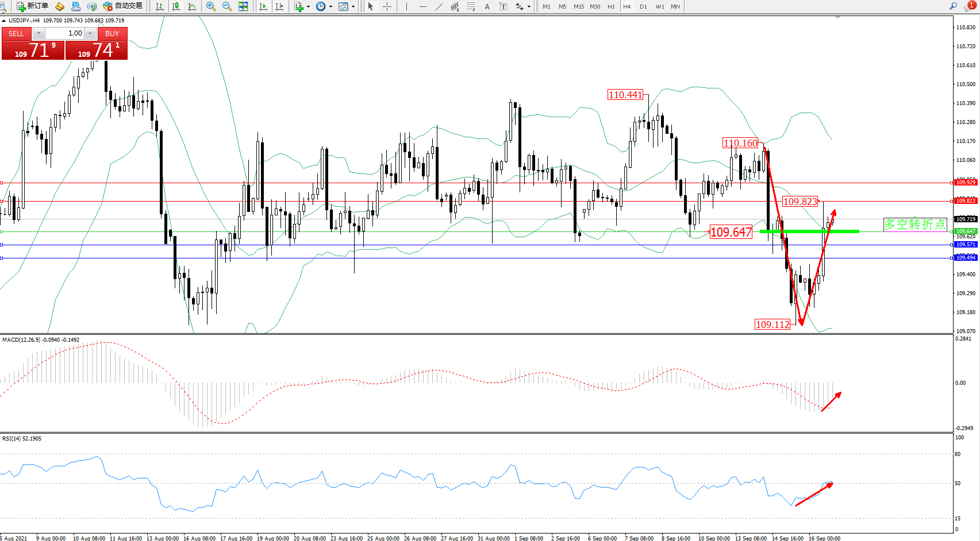Draw a vertical line tool
The height and width of the screenshot is (541, 980).
pos(406,6)
